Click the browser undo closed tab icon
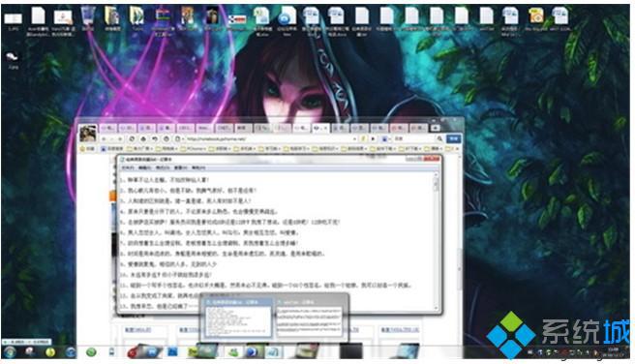The width and height of the screenshot is (635, 364). 155,138
